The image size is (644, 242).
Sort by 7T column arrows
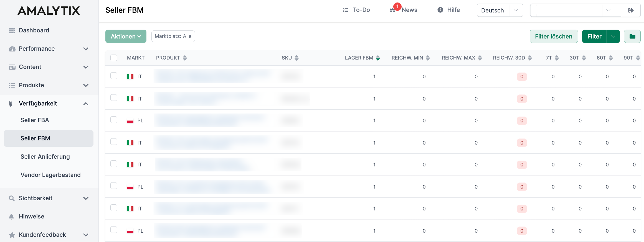click(x=557, y=58)
